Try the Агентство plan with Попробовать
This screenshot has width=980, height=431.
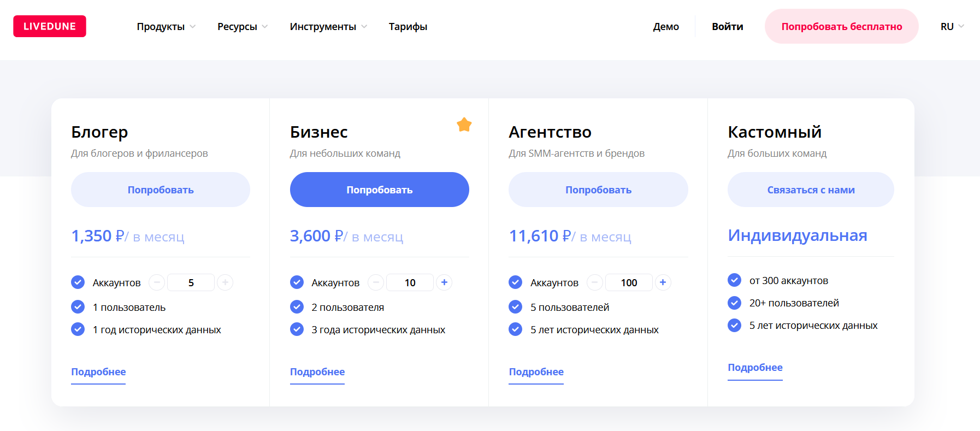[598, 190]
